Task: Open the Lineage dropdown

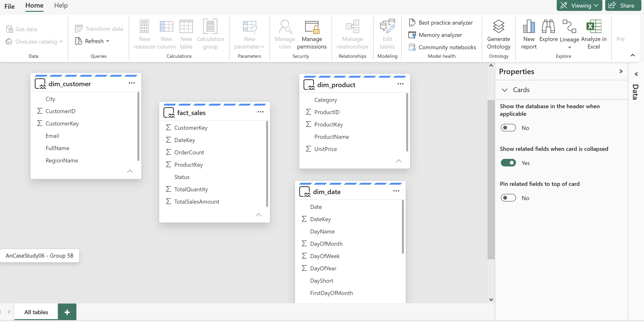Action: tap(569, 47)
